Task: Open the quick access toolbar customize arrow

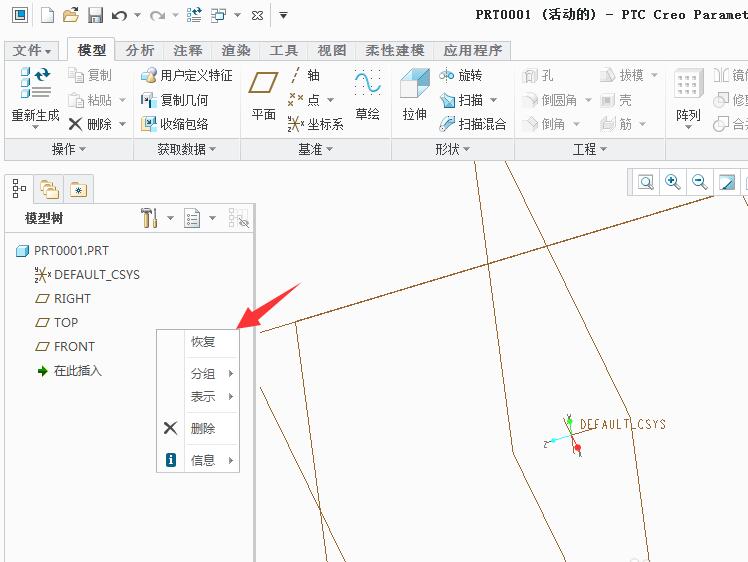Action: (283, 16)
